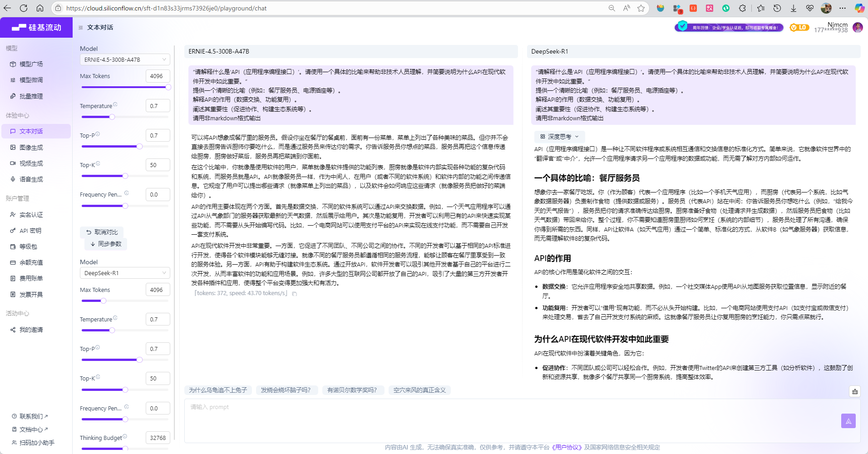Click suggestion 空穴来风的真正含义
This screenshot has width=868, height=454.
419,390
